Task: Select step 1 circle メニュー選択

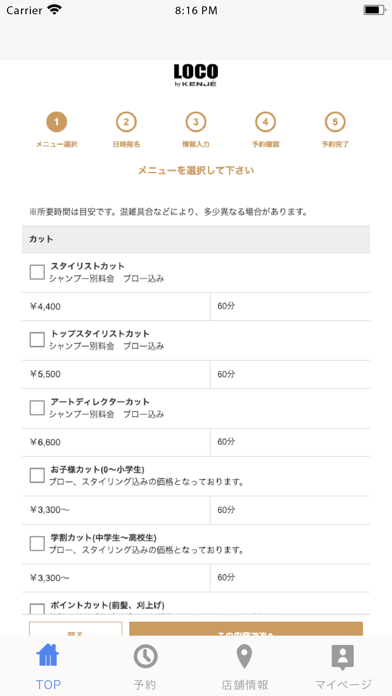Action: (x=57, y=122)
